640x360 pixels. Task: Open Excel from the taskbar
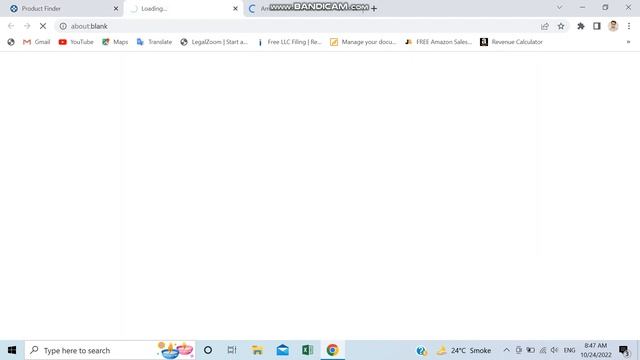pyautogui.click(x=307, y=350)
